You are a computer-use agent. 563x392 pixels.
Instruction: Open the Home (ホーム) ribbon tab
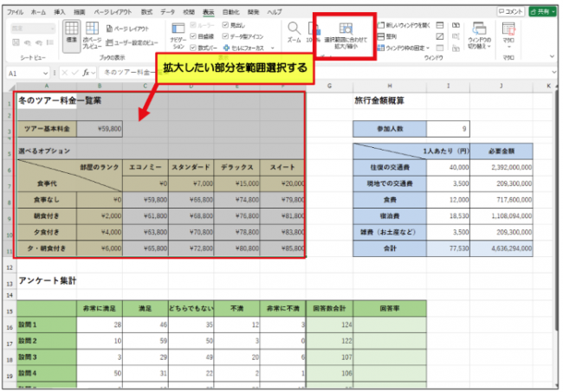click(x=38, y=12)
